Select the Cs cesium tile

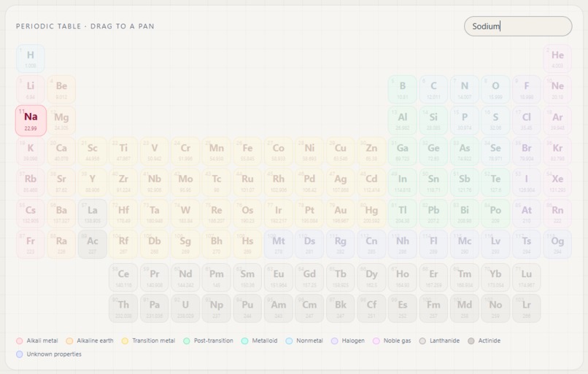[31, 214]
